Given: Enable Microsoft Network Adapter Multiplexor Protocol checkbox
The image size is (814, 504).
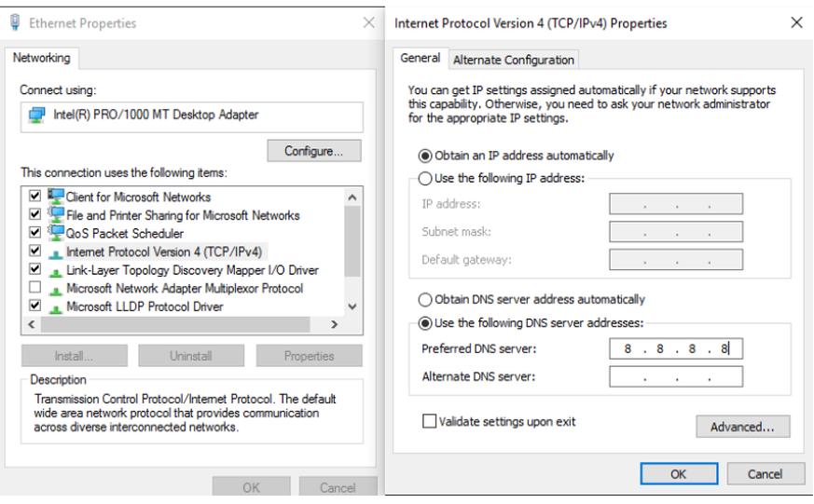Looking at the screenshot, I should (x=34, y=287).
